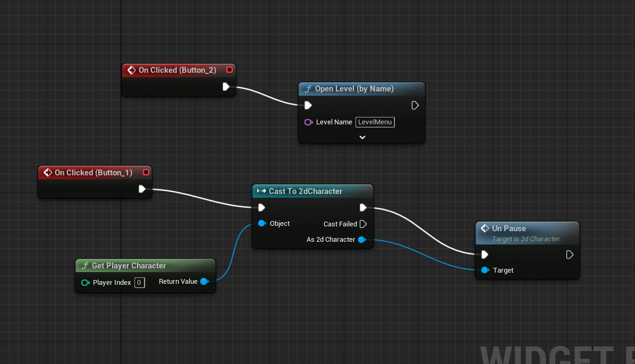Click the Un Pause node's exec output pin
Screen dimensions: 635x364
pos(570,255)
